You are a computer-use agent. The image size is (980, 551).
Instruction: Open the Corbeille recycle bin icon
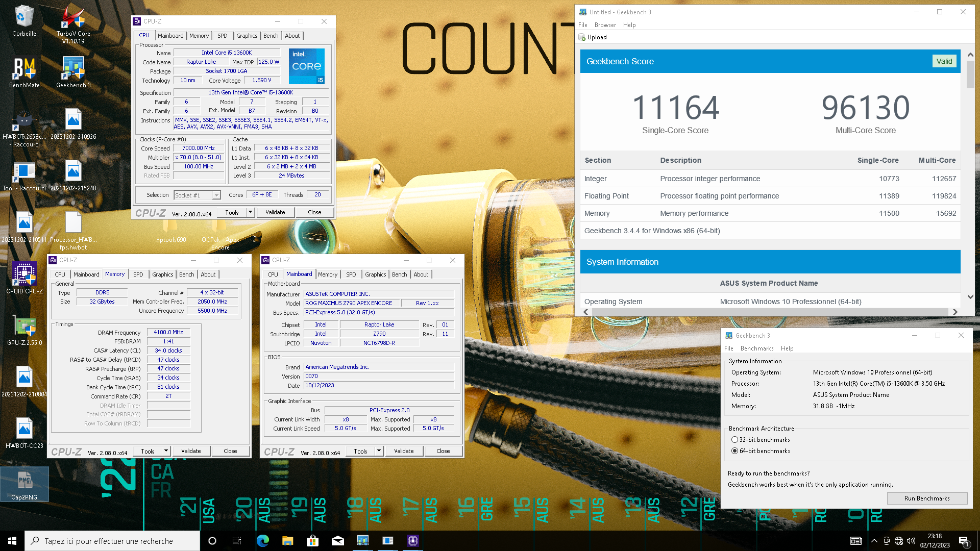point(24,20)
